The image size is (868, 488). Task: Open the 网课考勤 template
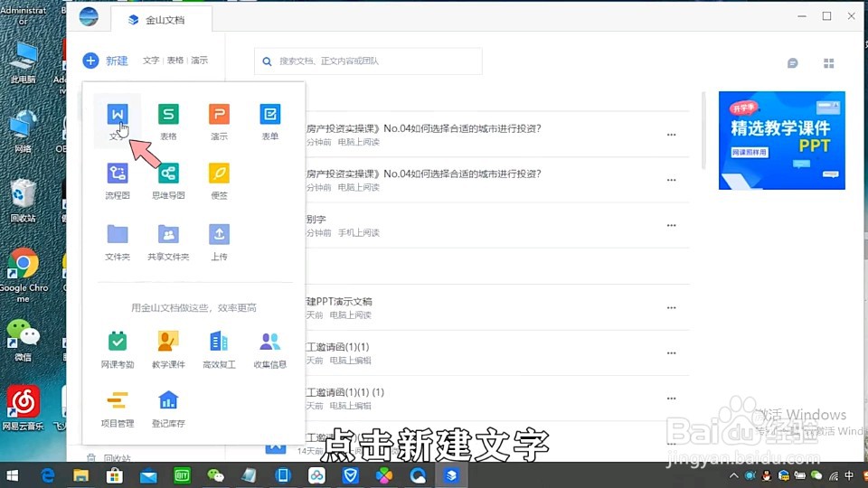118,350
